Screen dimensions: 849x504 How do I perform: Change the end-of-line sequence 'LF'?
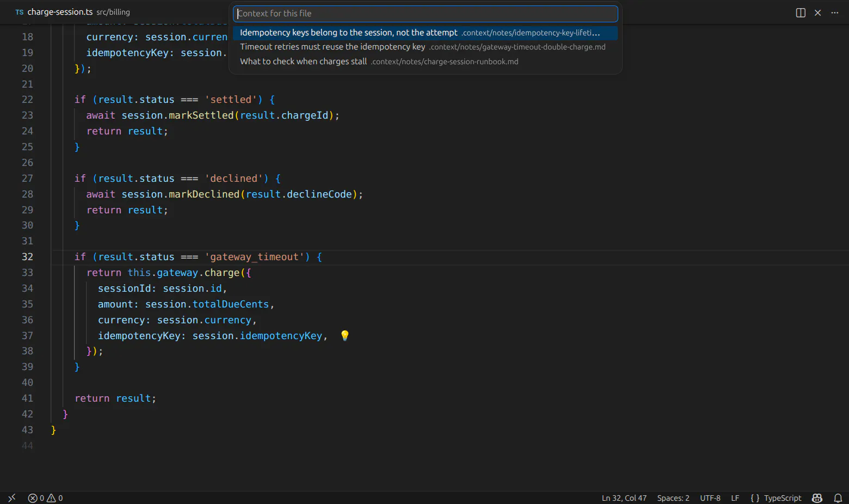tap(735, 498)
